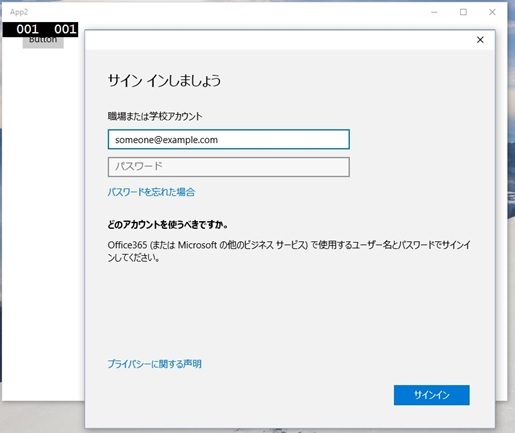Close the App2 window
This screenshot has height=433, width=515.
pos(492,12)
